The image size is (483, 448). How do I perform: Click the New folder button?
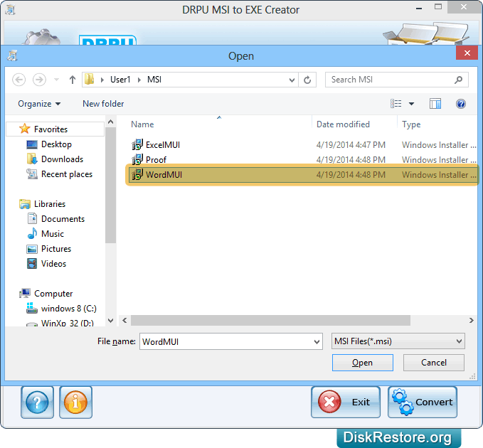tap(103, 104)
